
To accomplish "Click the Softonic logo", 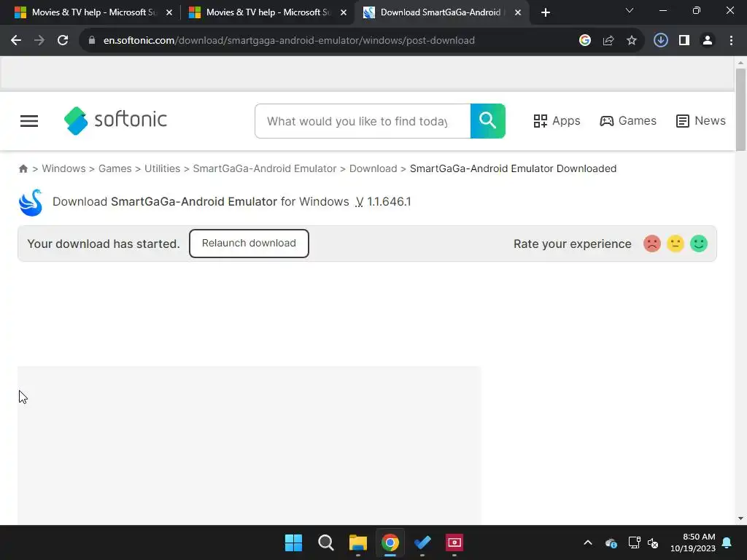I will (x=116, y=120).
